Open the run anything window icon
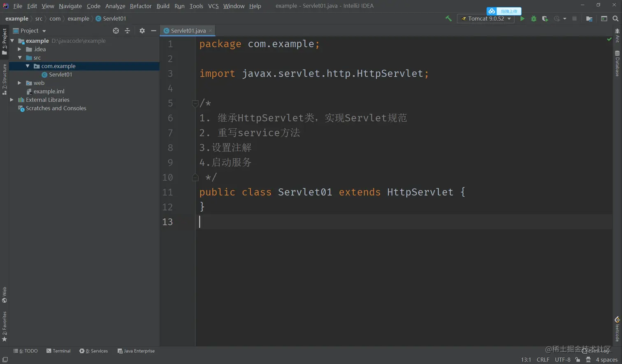Image resolution: width=622 pixels, height=364 pixels. (x=604, y=19)
